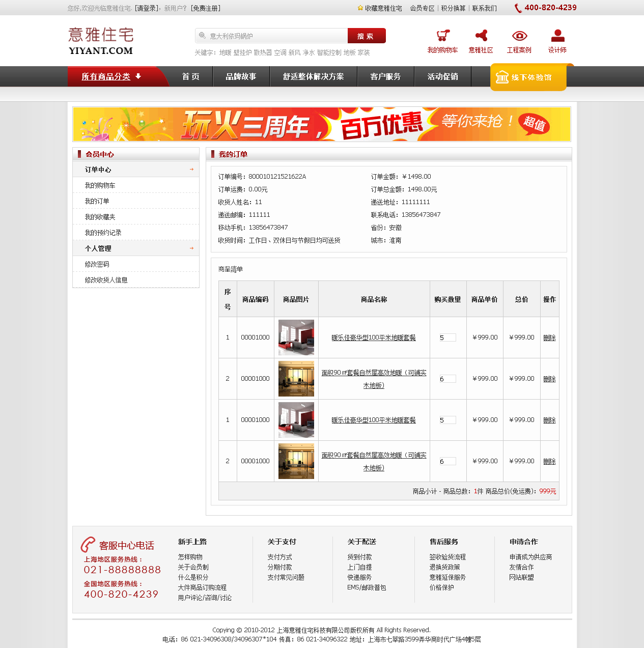
Task: Open the shopping cart icon (我的购物车)
Action: (442, 36)
